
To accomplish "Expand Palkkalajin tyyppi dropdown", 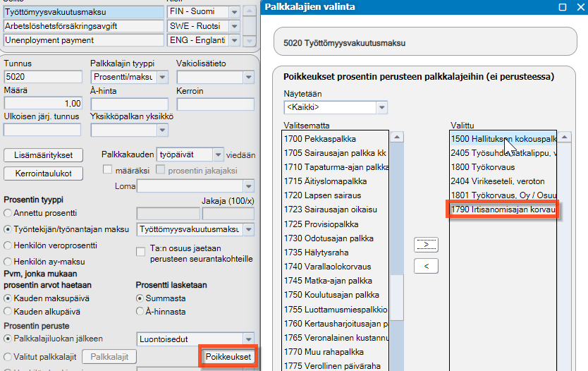I will point(162,78).
